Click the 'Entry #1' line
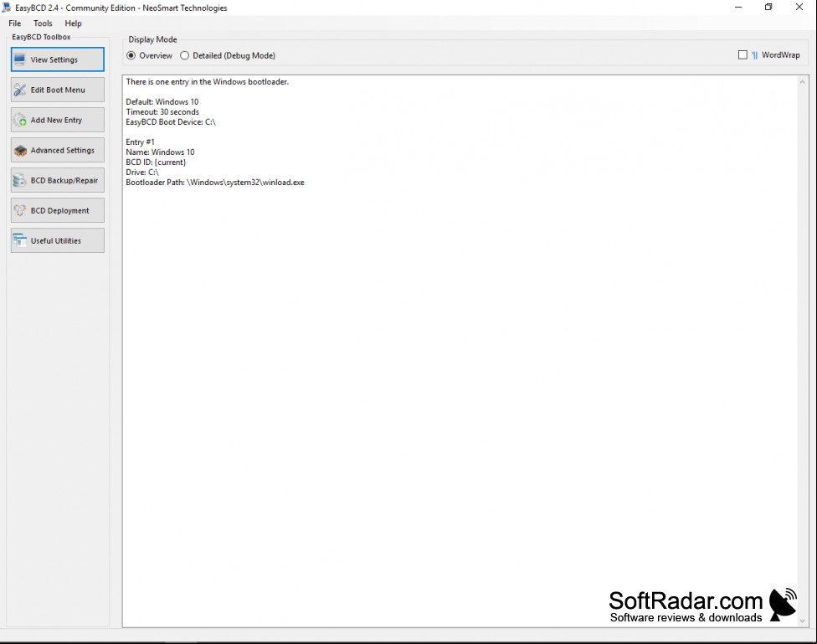This screenshot has height=644, width=817. point(140,142)
